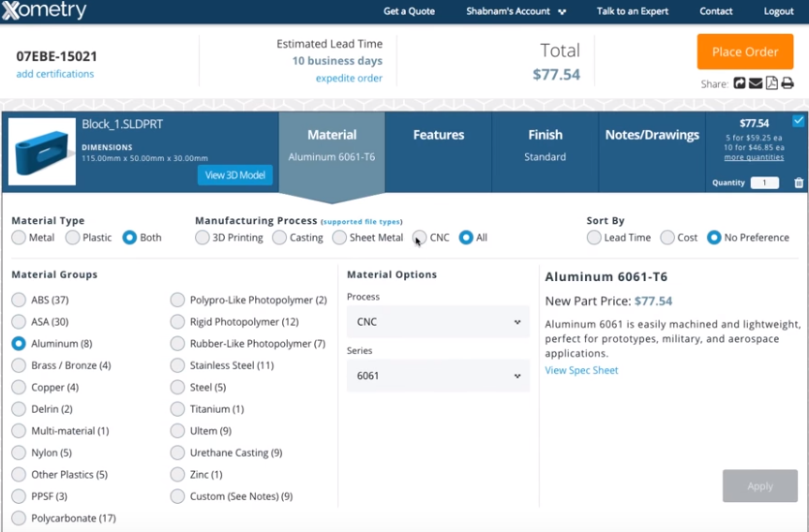Click the Apply button

(x=760, y=485)
